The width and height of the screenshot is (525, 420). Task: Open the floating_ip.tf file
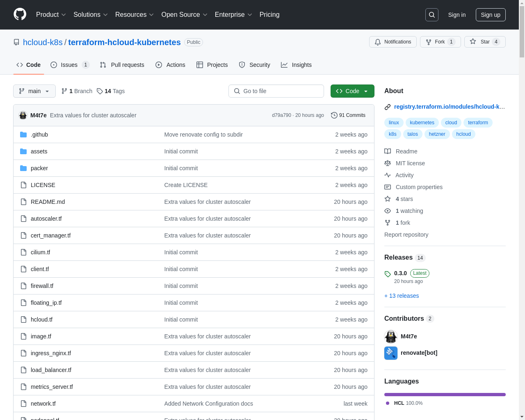tap(46, 303)
